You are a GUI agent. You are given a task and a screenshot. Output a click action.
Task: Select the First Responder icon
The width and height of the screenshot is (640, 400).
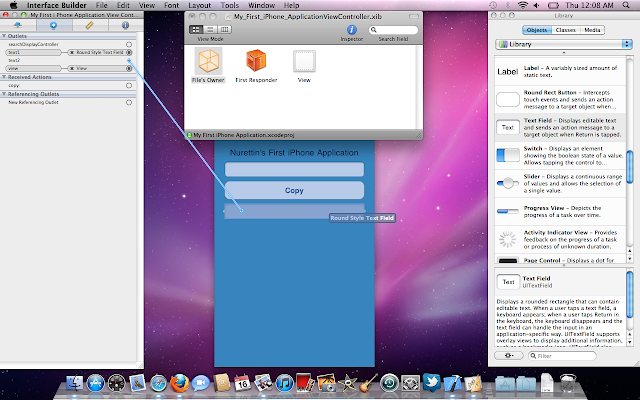256,60
